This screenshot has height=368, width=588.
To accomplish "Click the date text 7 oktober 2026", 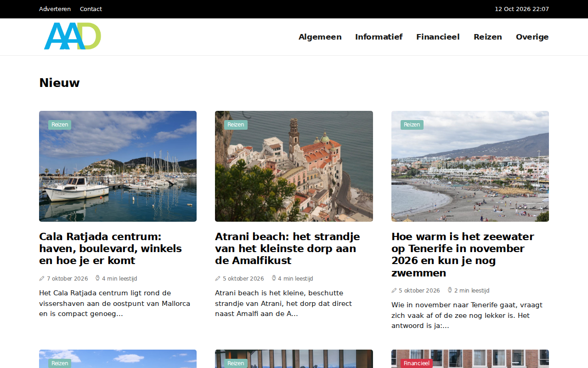I will [x=67, y=278].
